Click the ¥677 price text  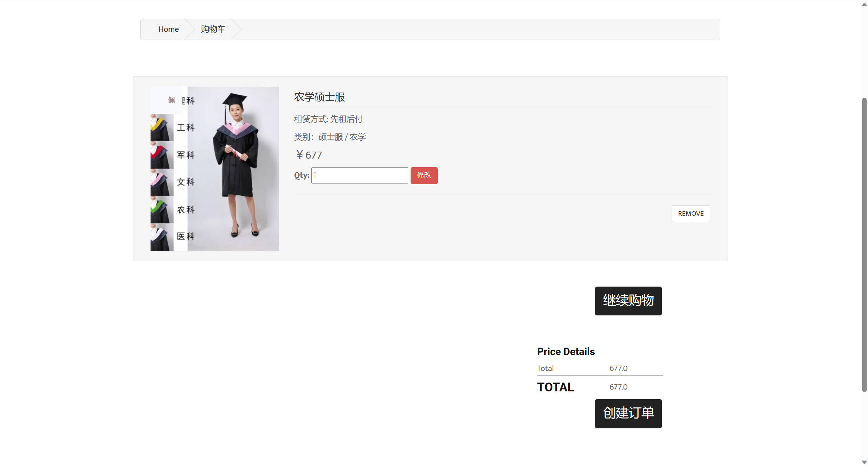309,155
